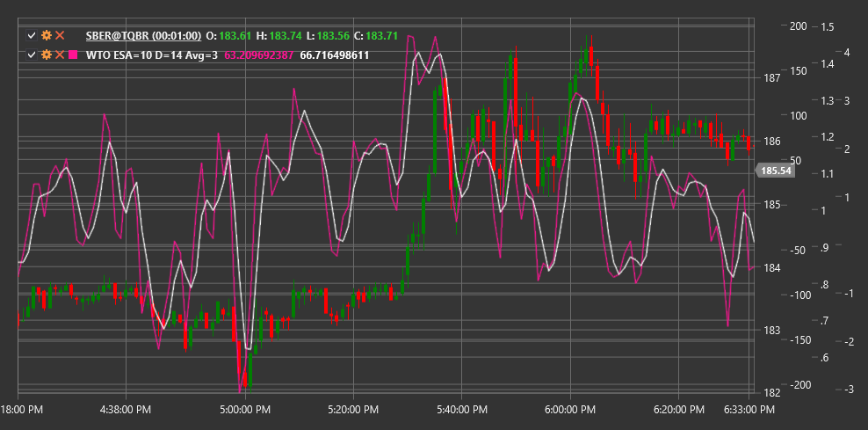Click the 187 price axis label
The image size is (868, 430).
[771, 78]
